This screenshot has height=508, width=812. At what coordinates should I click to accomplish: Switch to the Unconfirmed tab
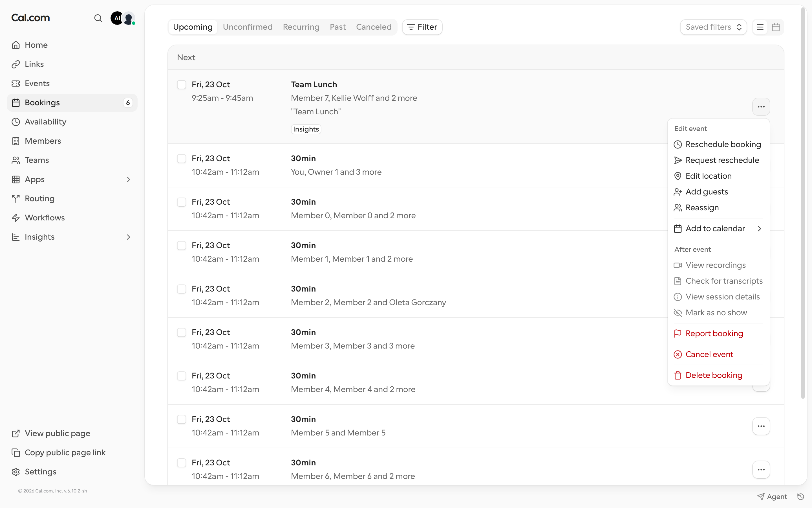tap(248, 27)
